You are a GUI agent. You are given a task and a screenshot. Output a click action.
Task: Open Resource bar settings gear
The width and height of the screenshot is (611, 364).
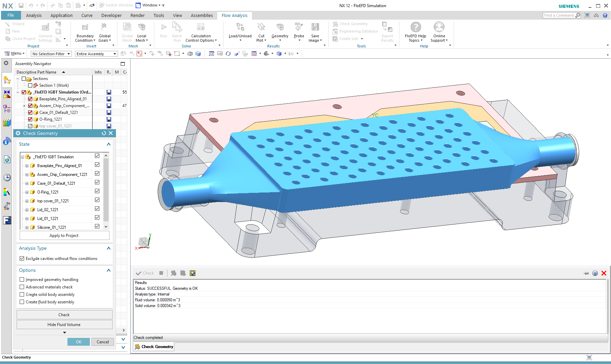point(6,63)
